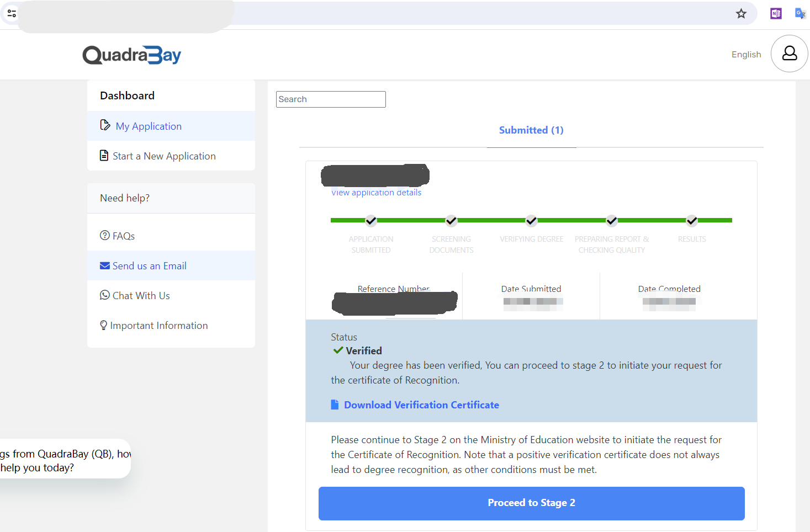The width and height of the screenshot is (810, 532).
Task: Open the user profile avatar menu
Action: click(x=790, y=54)
